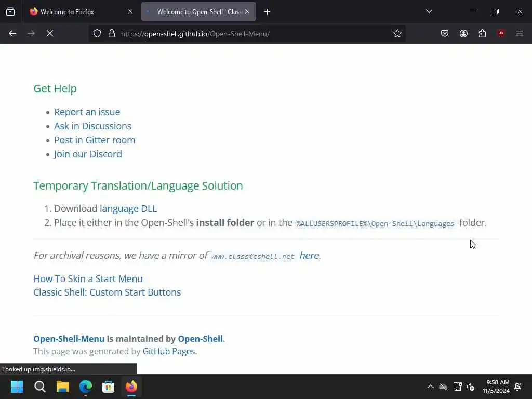Visit the Join our Discord link
This screenshot has height=399, width=532.
[88, 154]
